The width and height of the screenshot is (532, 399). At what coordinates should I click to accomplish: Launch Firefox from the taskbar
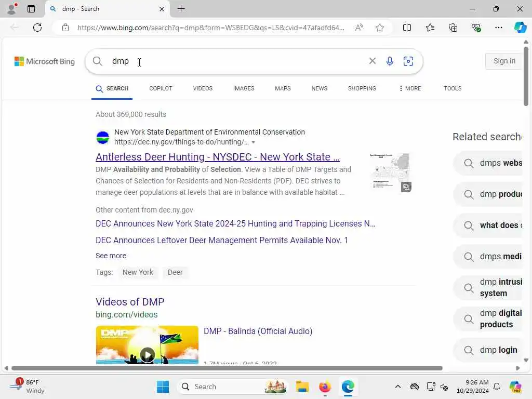325,387
